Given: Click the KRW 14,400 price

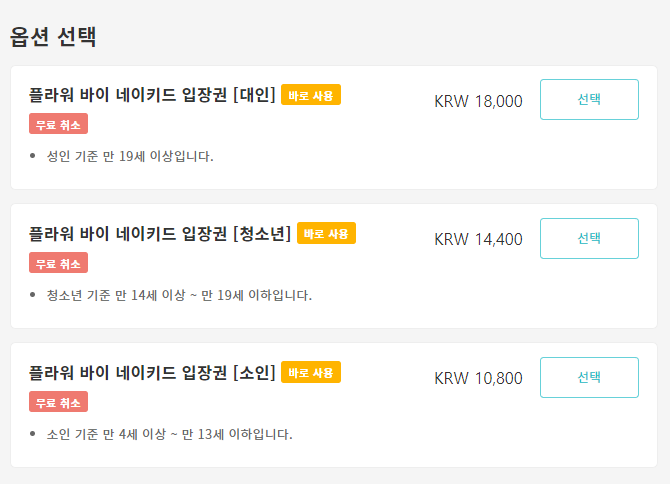Looking at the screenshot, I should click(x=478, y=239).
